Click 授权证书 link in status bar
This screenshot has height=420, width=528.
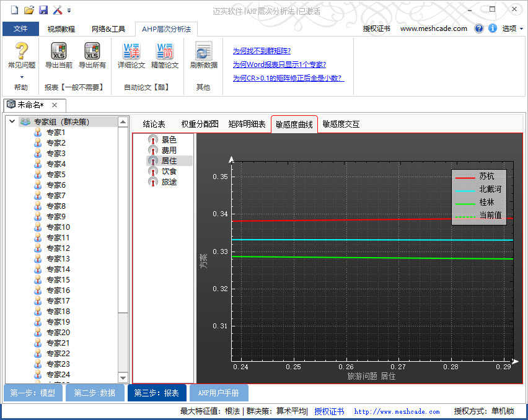329,411
